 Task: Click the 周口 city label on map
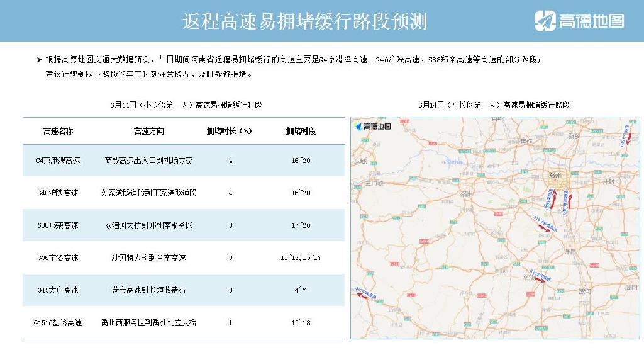[x=631, y=287]
